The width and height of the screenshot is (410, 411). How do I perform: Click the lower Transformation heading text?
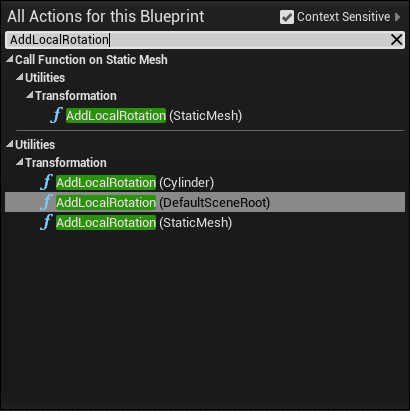coord(66,163)
